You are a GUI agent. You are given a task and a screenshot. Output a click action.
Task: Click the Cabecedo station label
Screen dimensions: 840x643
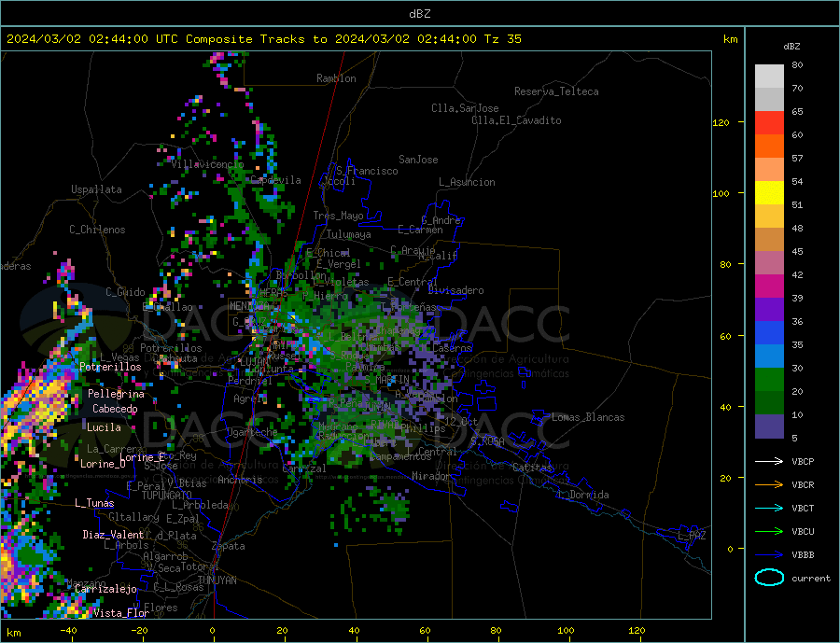115,409
